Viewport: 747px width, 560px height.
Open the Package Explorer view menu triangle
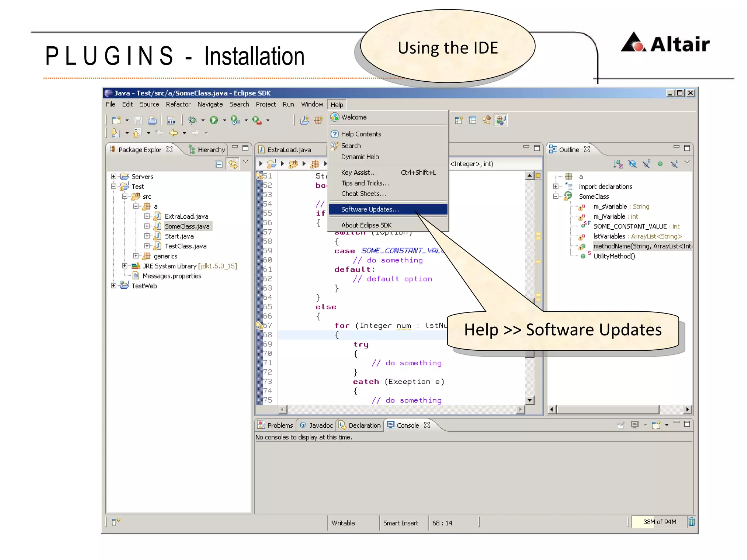pos(245,161)
